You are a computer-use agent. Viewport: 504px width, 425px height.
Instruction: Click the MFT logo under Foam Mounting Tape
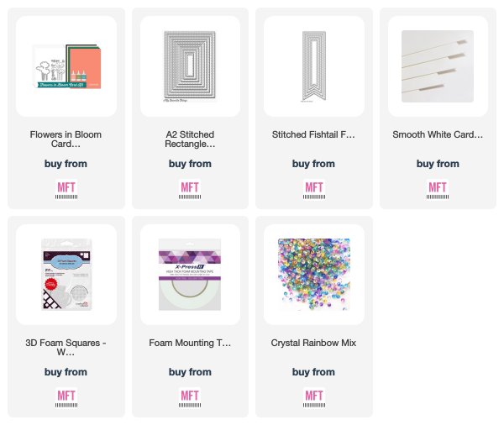click(x=190, y=397)
